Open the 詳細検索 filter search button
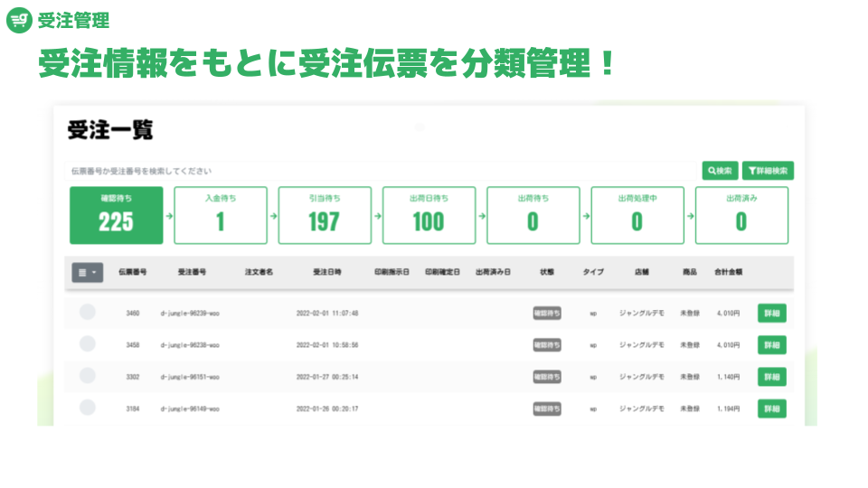The width and height of the screenshot is (868, 488). pos(768,171)
